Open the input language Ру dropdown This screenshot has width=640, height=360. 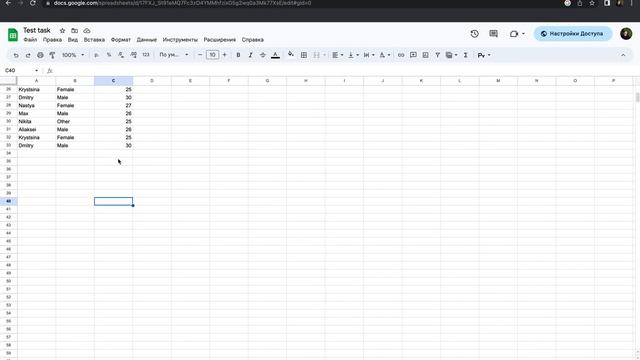coord(484,55)
